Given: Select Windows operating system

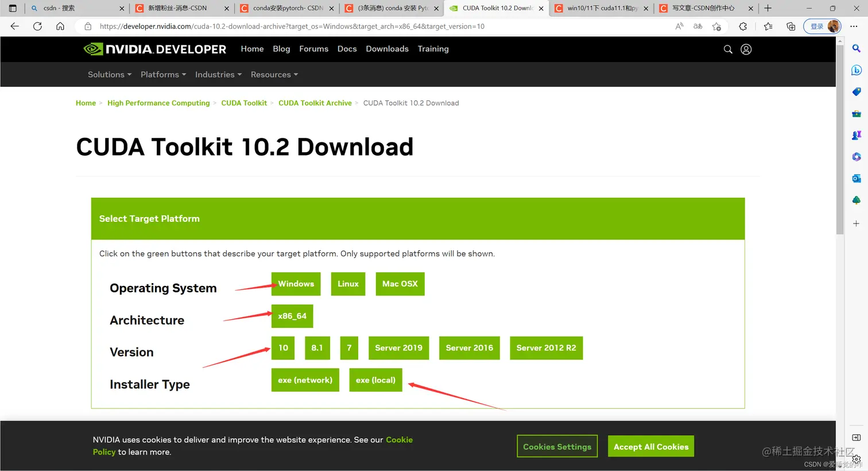Looking at the screenshot, I should [296, 284].
